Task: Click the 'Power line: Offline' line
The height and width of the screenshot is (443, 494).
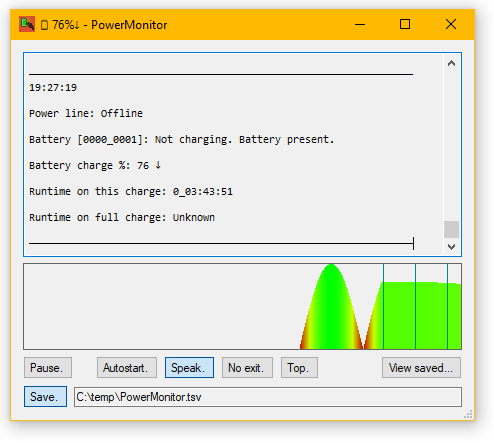Action: (x=86, y=113)
